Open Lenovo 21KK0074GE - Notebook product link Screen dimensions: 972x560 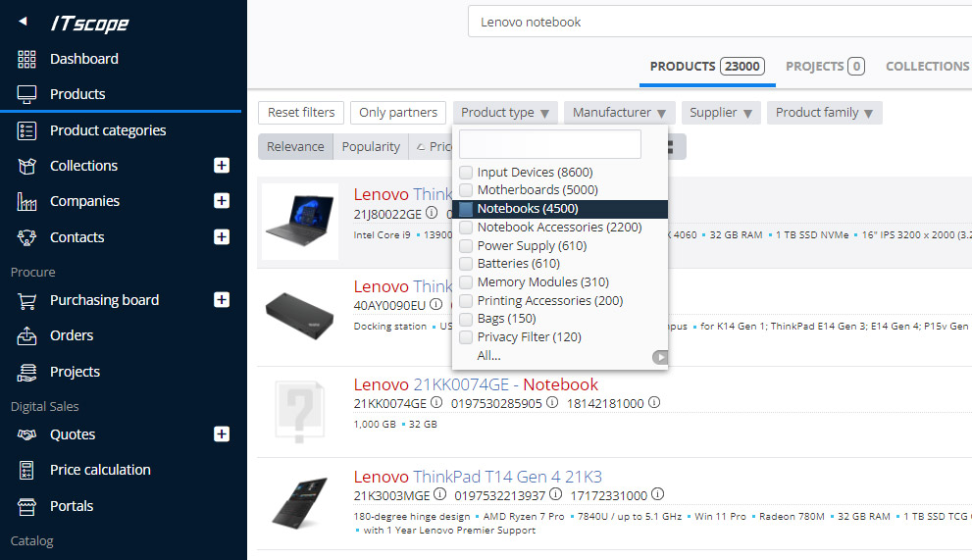pyautogui.click(x=476, y=385)
